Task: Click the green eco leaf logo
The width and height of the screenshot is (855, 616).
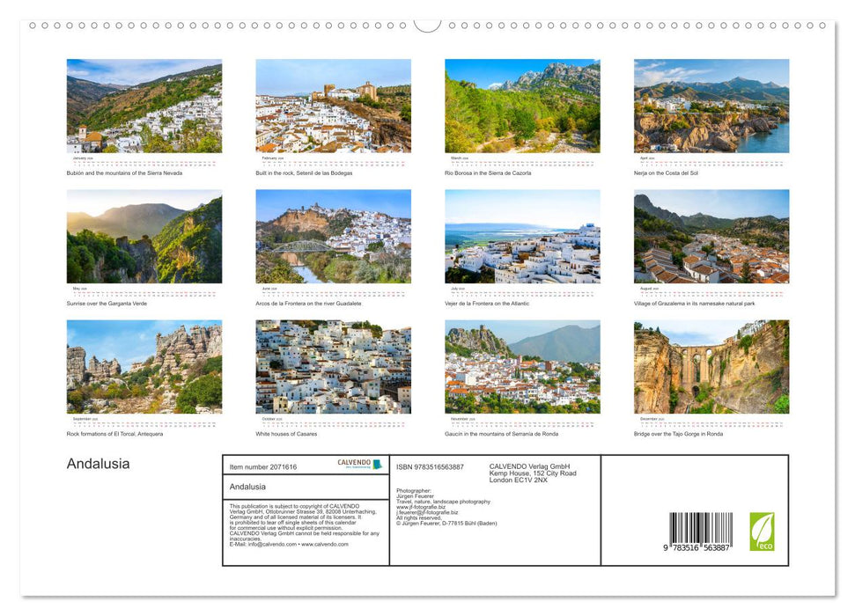Action: point(763,530)
